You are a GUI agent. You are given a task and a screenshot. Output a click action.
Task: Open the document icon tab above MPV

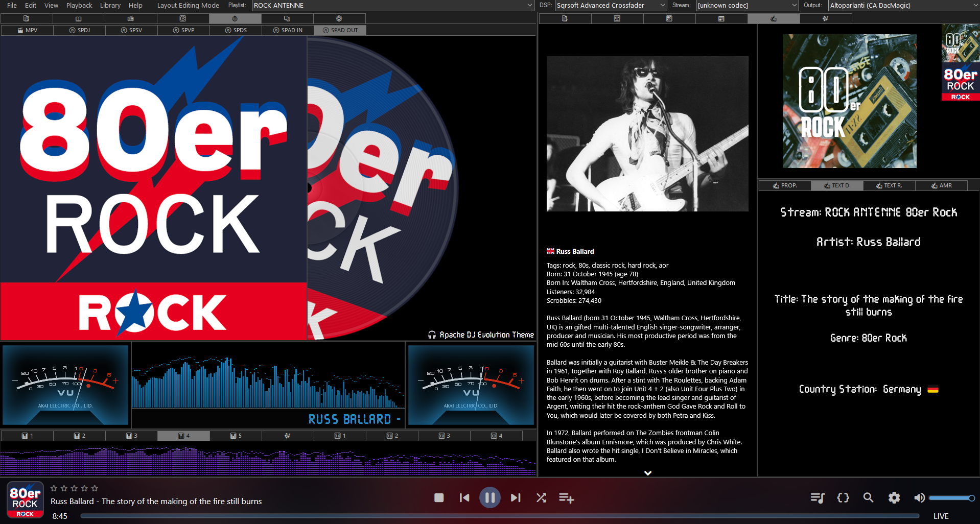point(26,18)
